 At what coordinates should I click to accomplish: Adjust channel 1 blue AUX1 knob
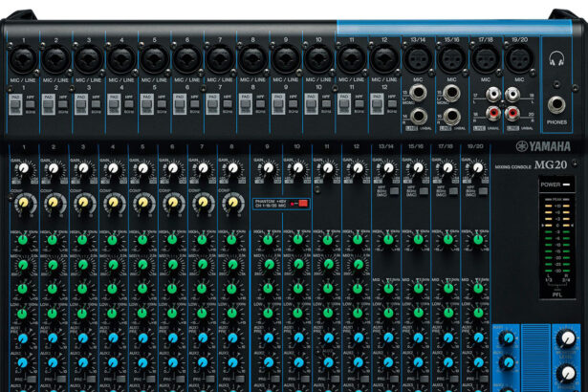click(x=23, y=338)
